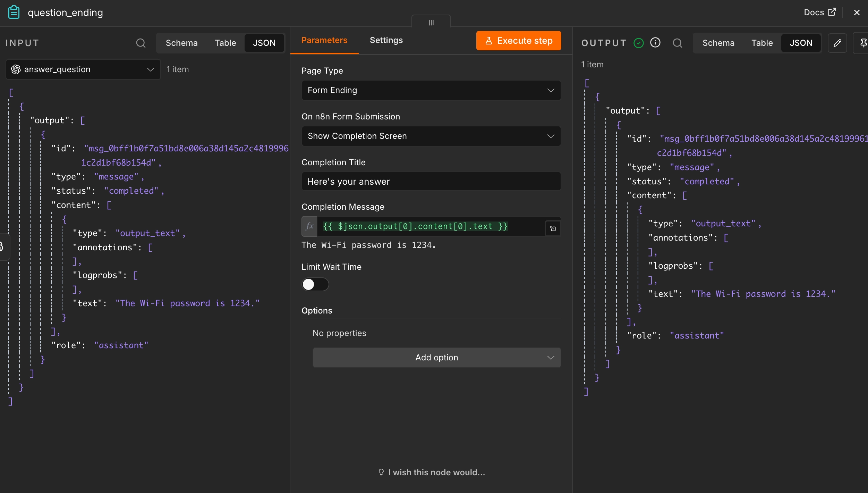Select JSON view in INPUT panel
The height and width of the screenshot is (493, 868).
coord(264,43)
